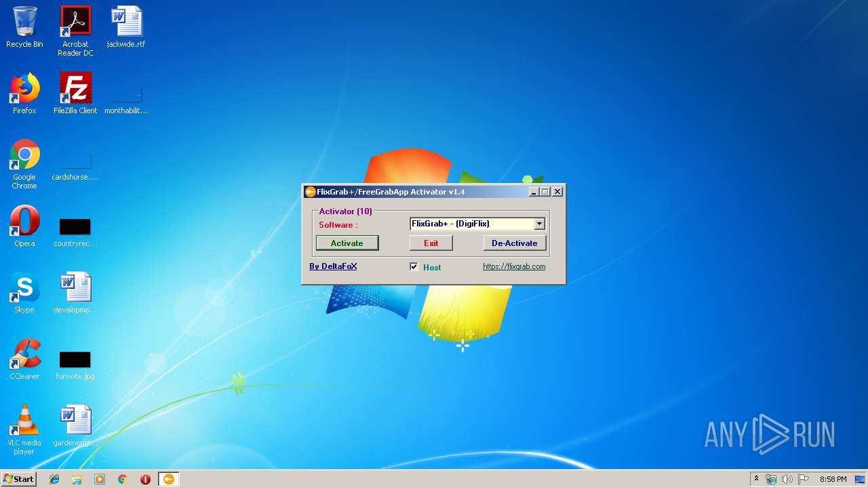Launch media player from the taskbar
Image resolution: width=868 pixels, height=488 pixels.
[x=100, y=479]
